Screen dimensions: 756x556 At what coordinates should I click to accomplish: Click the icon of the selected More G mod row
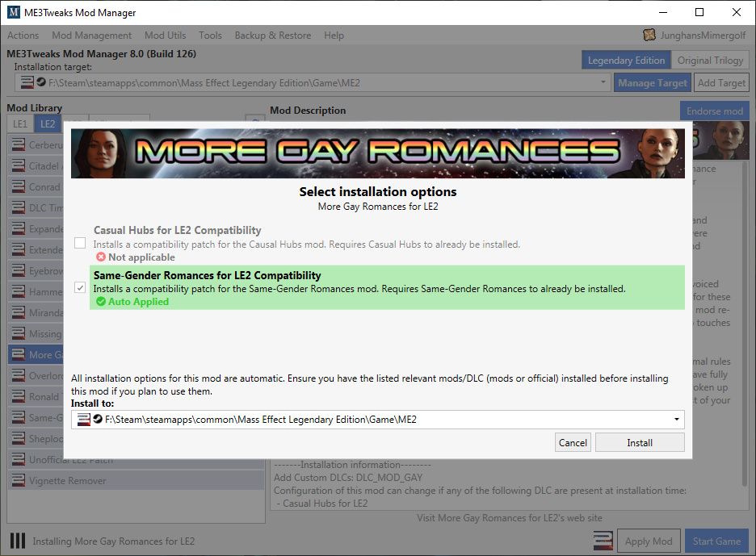(19, 354)
